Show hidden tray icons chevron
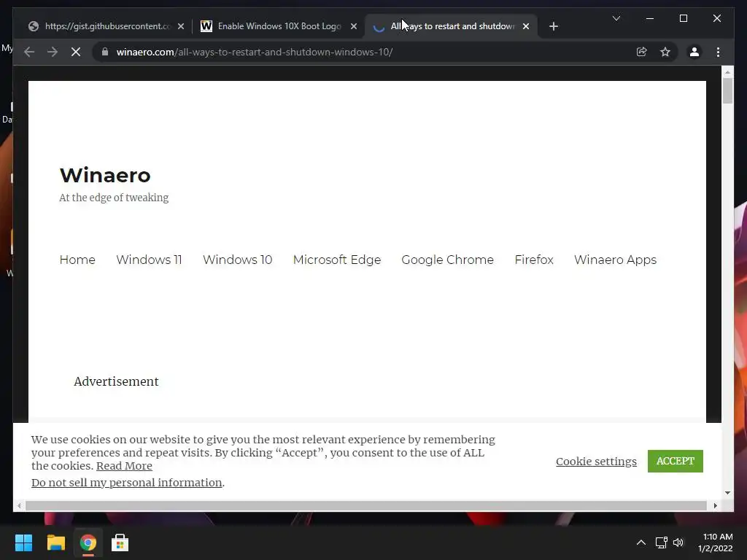747x560 pixels. click(641, 542)
